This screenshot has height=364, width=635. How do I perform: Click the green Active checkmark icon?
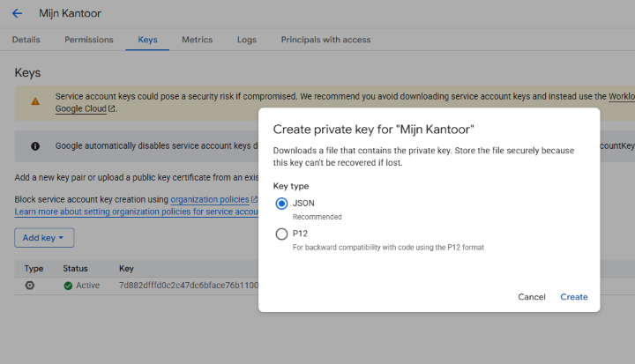click(68, 286)
